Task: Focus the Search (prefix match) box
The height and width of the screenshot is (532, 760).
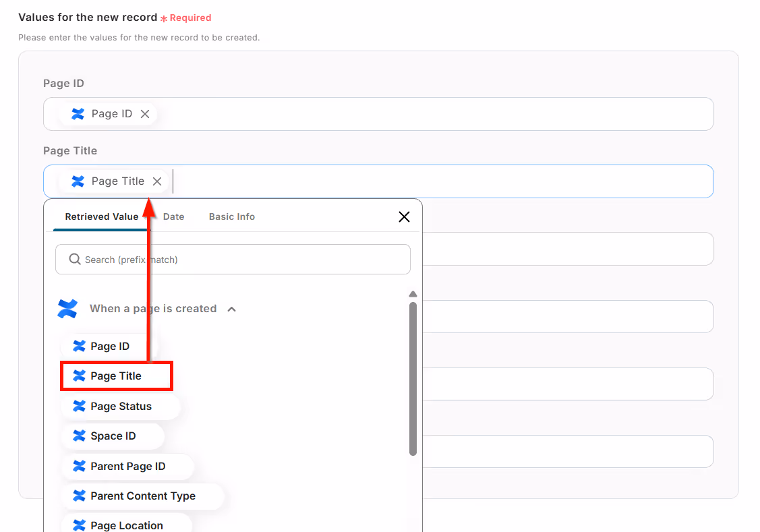Action: click(233, 259)
